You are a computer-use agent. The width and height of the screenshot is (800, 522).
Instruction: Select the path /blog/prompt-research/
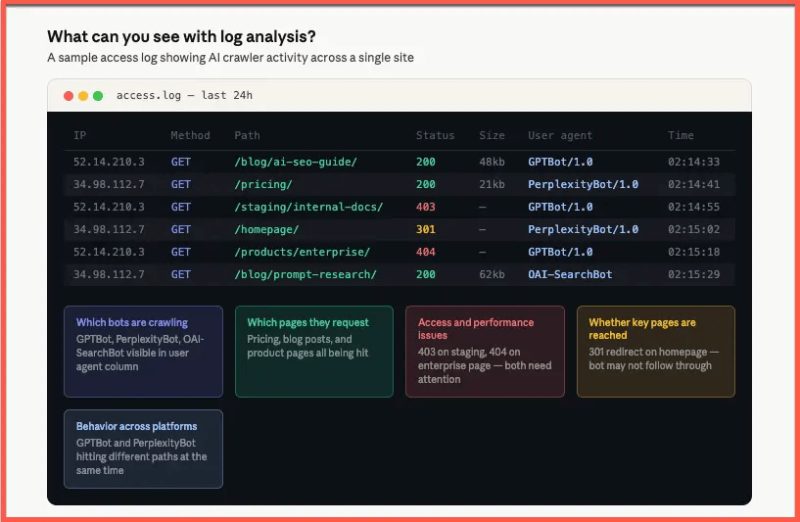coord(305,275)
